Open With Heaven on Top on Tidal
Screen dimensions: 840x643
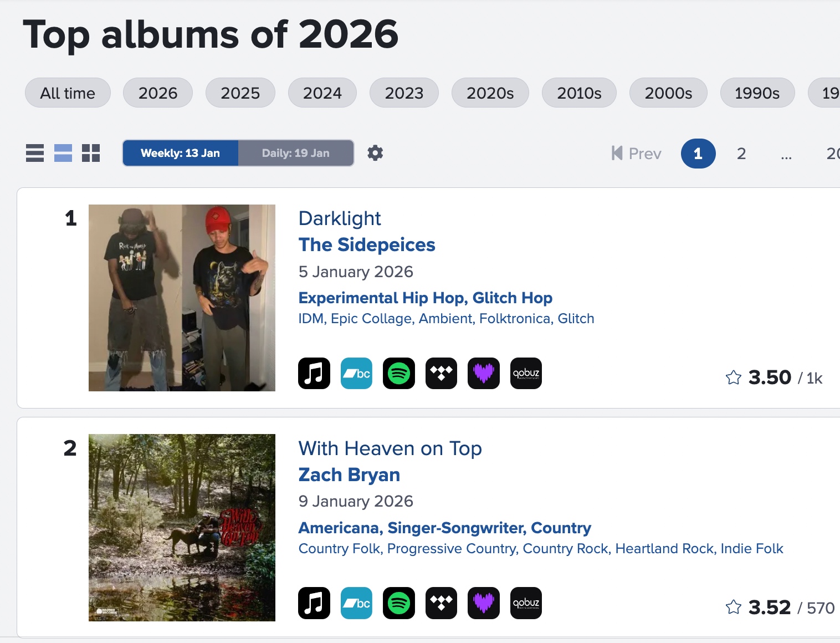[441, 603]
